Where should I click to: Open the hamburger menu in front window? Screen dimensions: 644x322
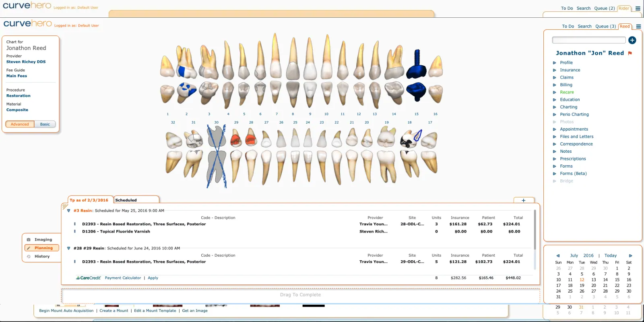pyautogui.click(x=638, y=27)
